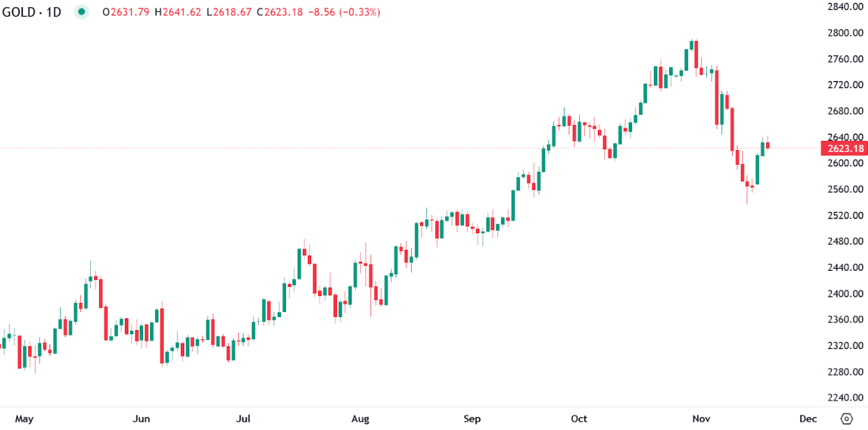Click the Dec label on time axis
The width and height of the screenshot is (868, 430).
807,419
